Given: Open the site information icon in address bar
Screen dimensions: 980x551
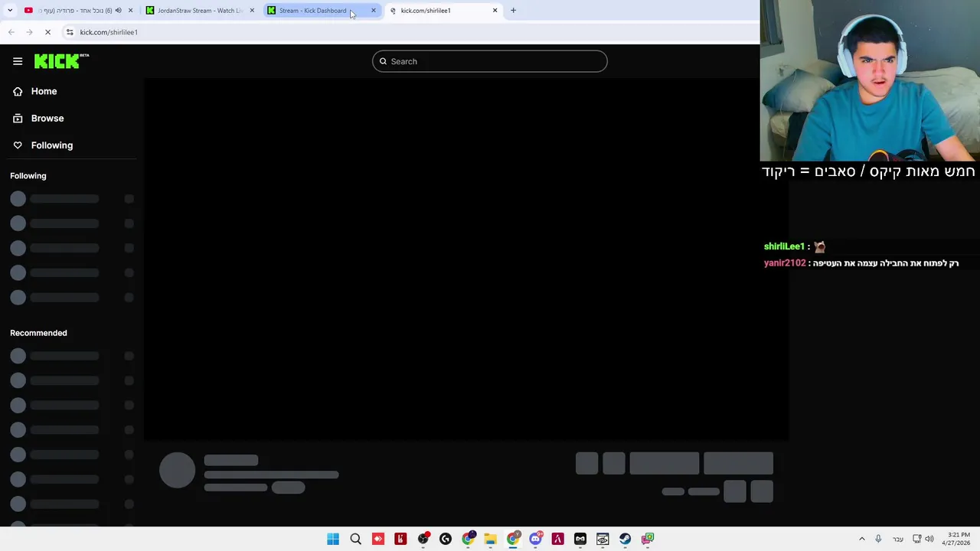Looking at the screenshot, I should 70,32.
